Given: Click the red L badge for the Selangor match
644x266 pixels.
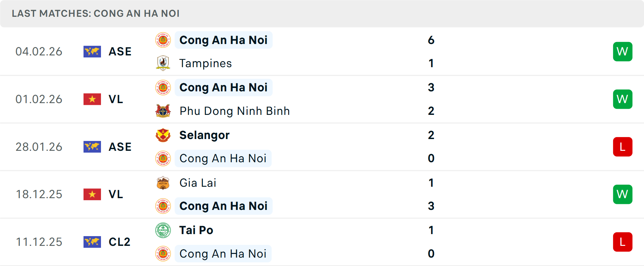Looking at the screenshot, I should tap(623, 147).
